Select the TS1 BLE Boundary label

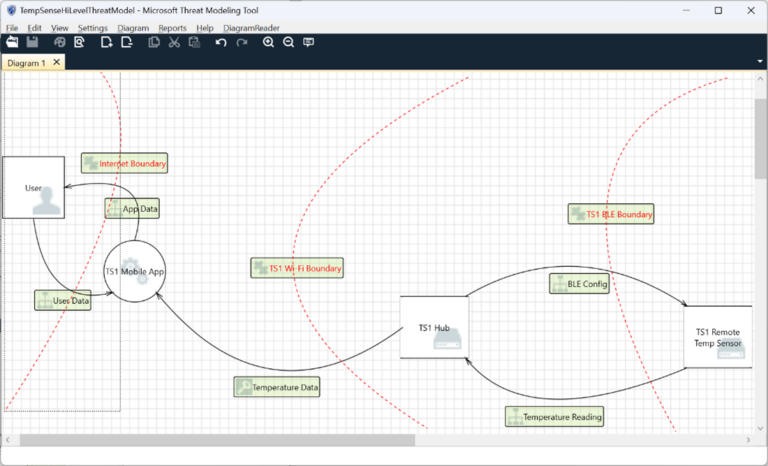pos(611,214)
